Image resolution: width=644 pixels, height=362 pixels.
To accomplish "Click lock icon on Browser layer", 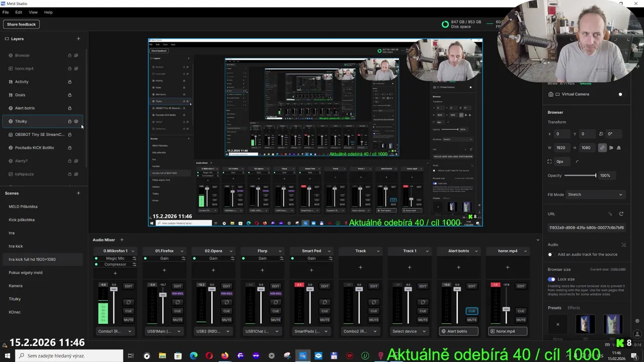I will pos(69,55).
